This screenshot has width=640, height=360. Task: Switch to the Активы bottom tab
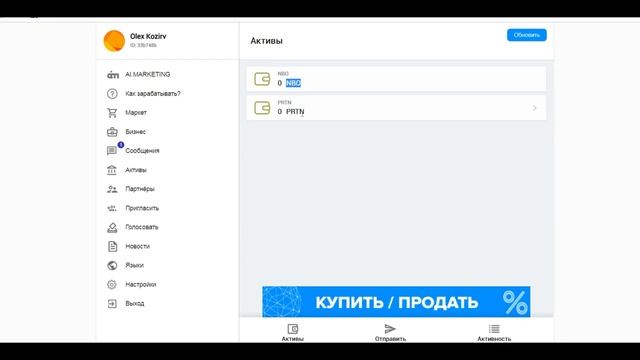pos(293,333)
